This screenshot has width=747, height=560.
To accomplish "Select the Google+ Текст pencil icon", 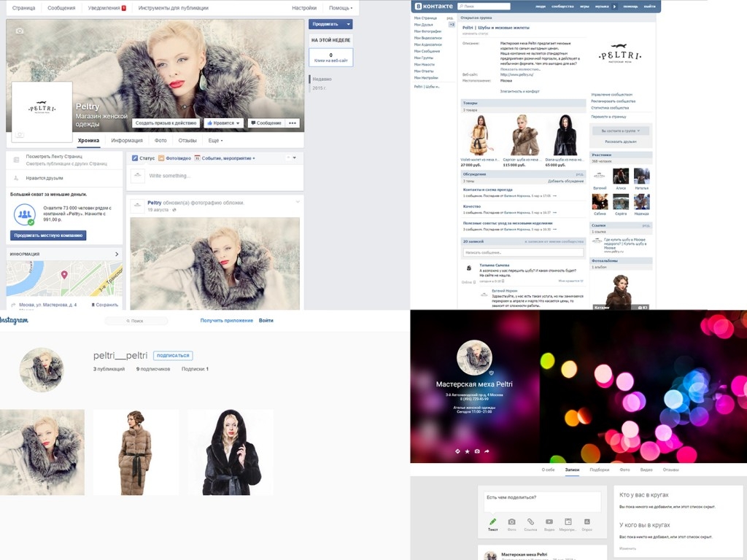I will [x=492, y=522].
